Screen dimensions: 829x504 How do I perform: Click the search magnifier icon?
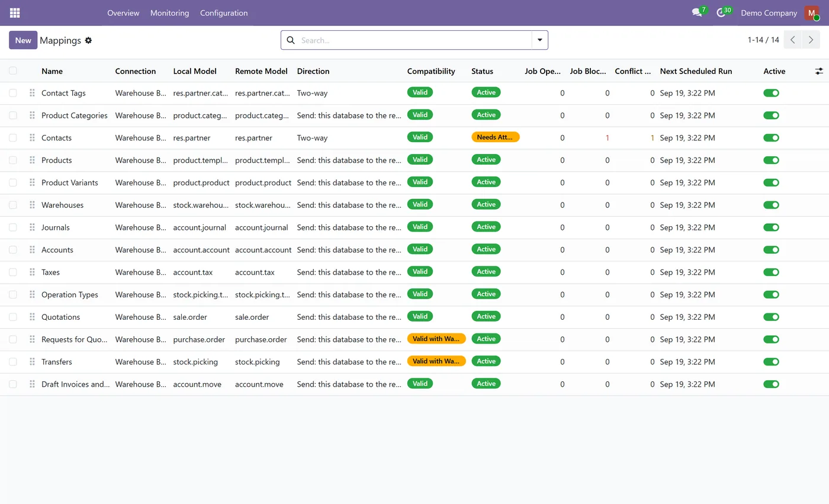click(x=290, y=40)
